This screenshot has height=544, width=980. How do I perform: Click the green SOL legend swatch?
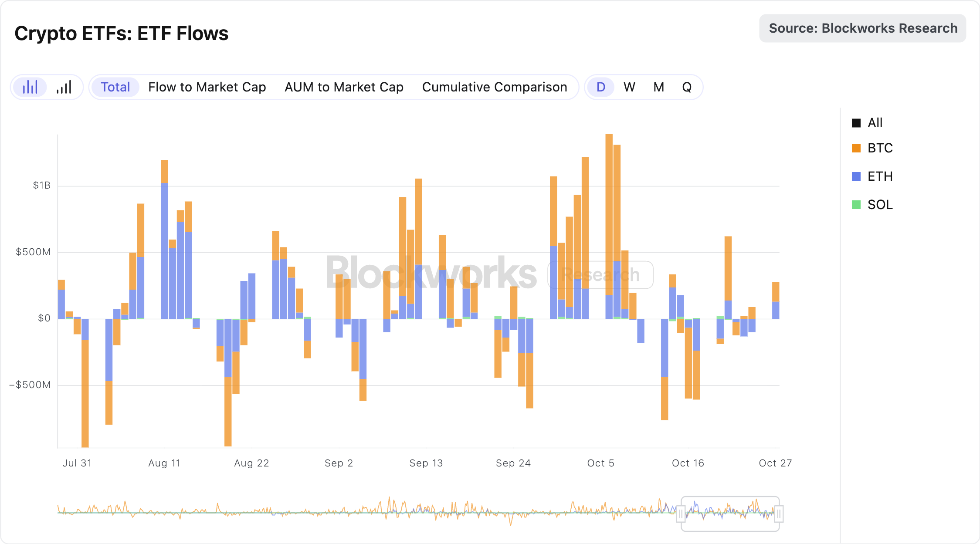tap(856, 205)
